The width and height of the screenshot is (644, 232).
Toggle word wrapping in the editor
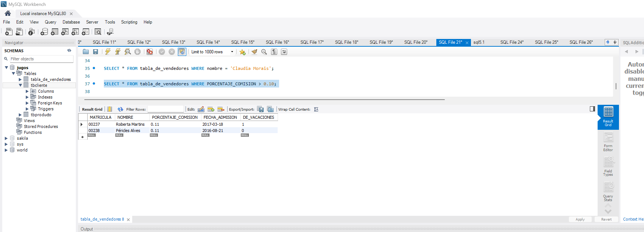point(284,52)
